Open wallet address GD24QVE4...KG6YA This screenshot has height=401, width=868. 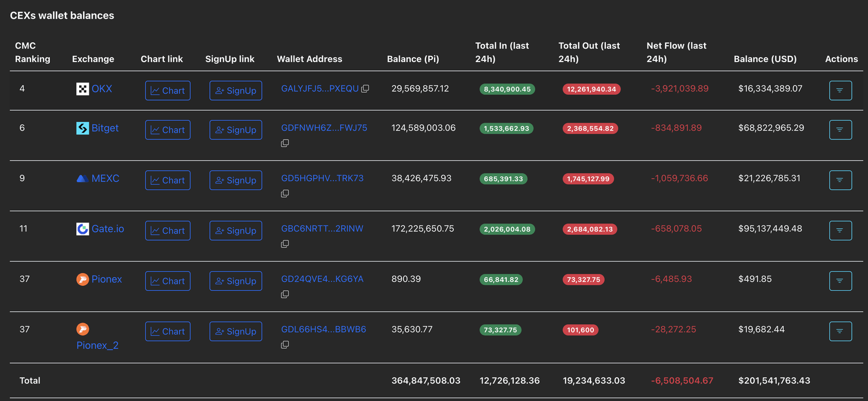point(322,279)
